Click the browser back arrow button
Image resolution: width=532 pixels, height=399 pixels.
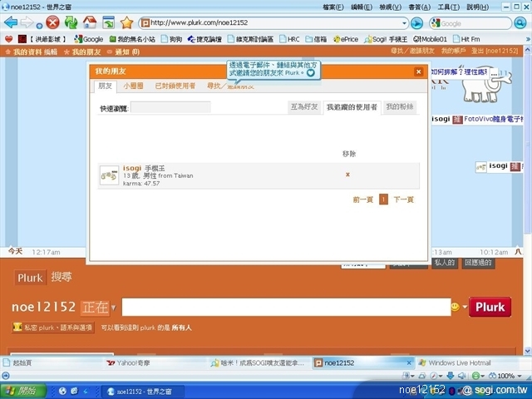coord(13,22)
